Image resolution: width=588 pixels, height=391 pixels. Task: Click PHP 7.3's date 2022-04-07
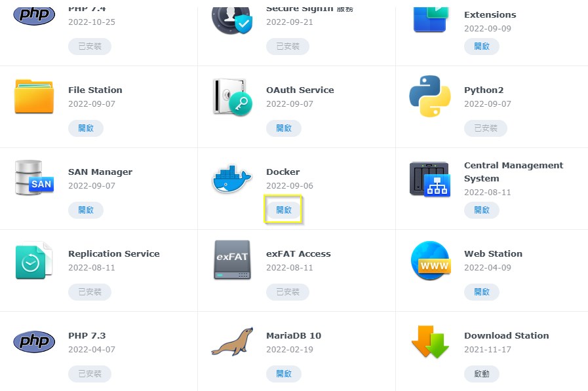tap(92, 350)
